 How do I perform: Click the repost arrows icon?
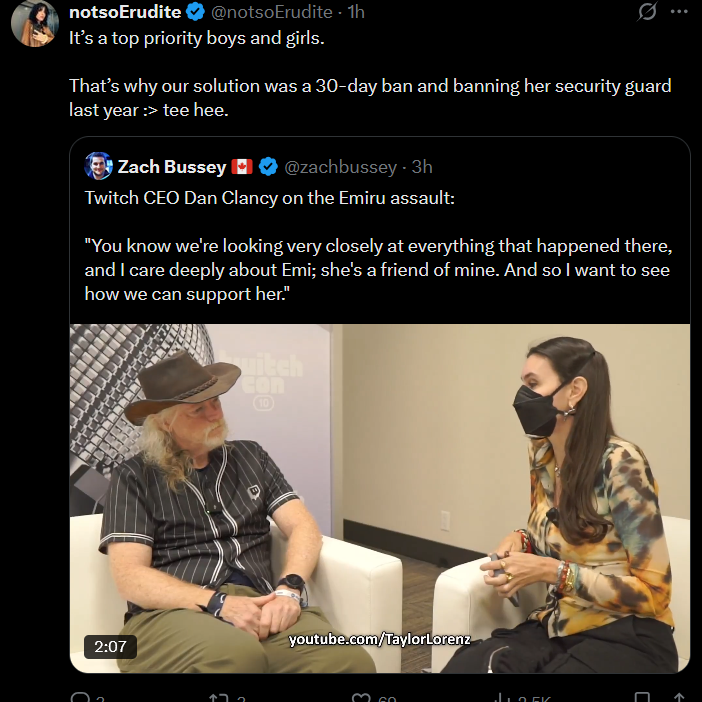point(219,698)
